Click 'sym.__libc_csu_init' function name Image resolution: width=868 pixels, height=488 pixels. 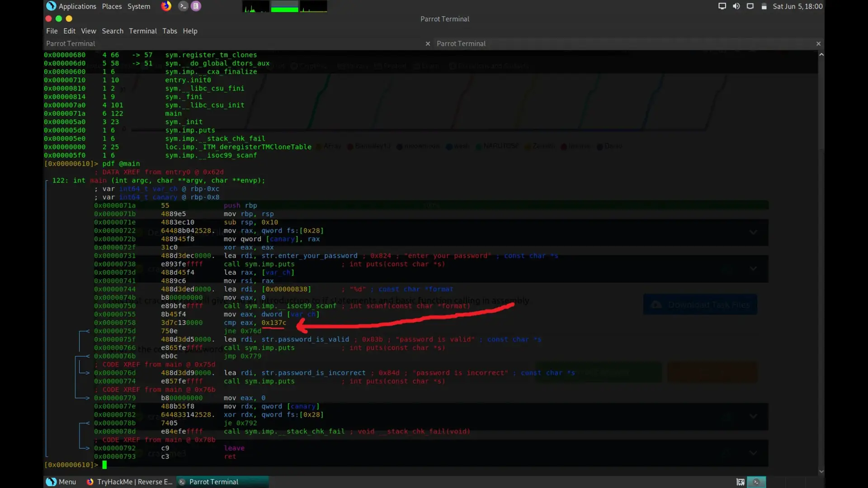point(205,105)
